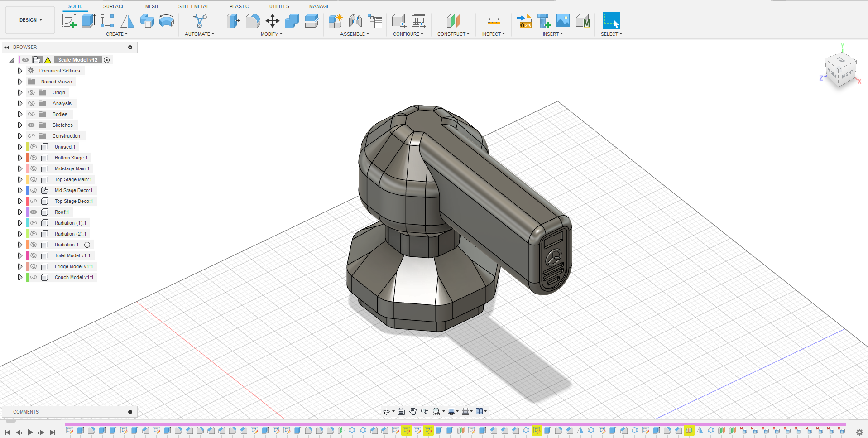Switch to the Manage tab

[x=319, y=6]
